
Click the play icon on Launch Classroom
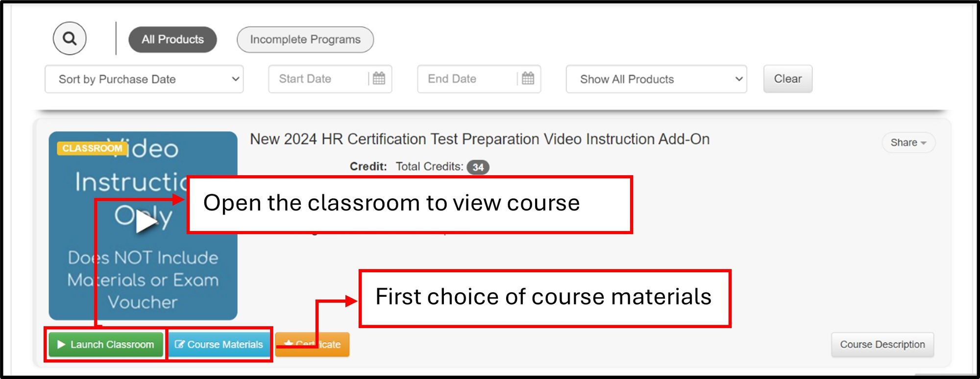click(61, 345)
